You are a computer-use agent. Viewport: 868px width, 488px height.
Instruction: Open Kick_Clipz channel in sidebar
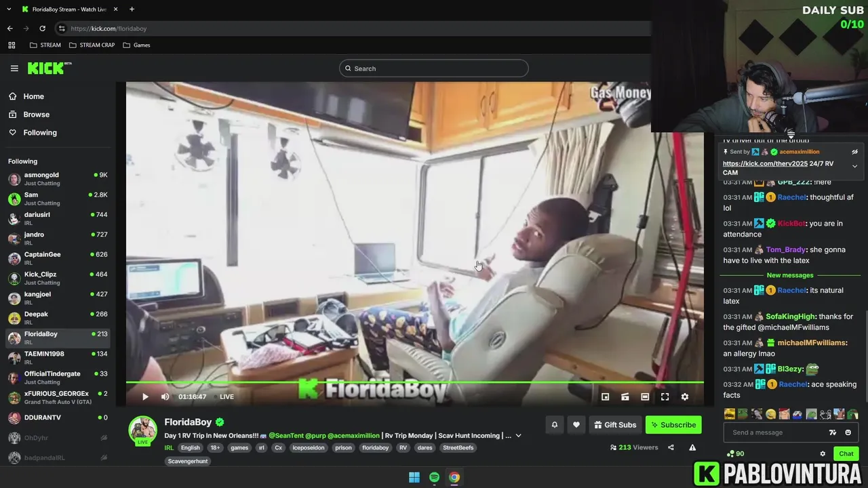point(58,278)
